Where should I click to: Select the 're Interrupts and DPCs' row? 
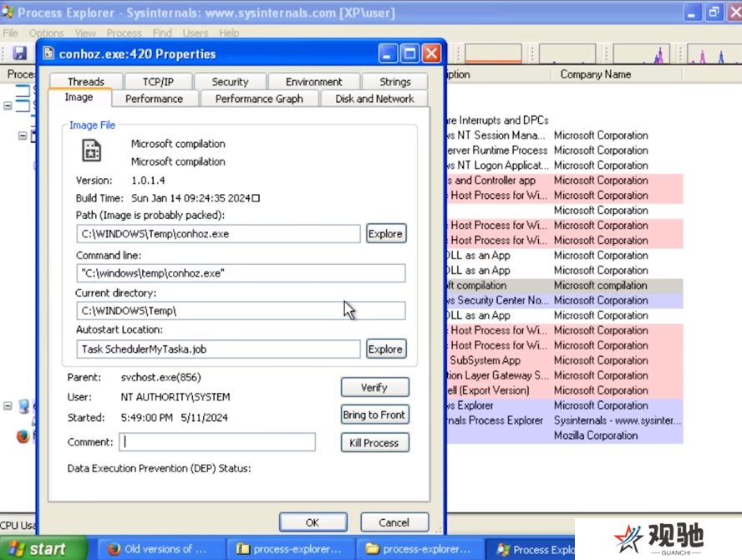click(x=565, y=120)
